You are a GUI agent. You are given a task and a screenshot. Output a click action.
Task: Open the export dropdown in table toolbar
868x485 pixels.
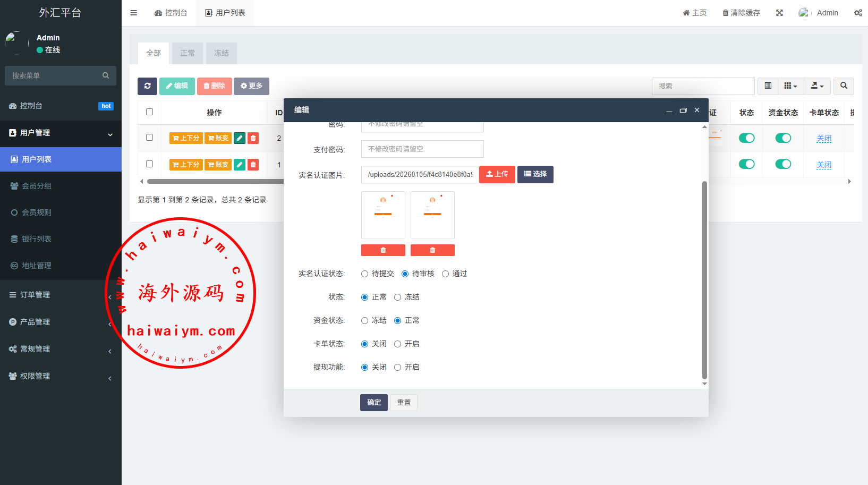[817, 86]
